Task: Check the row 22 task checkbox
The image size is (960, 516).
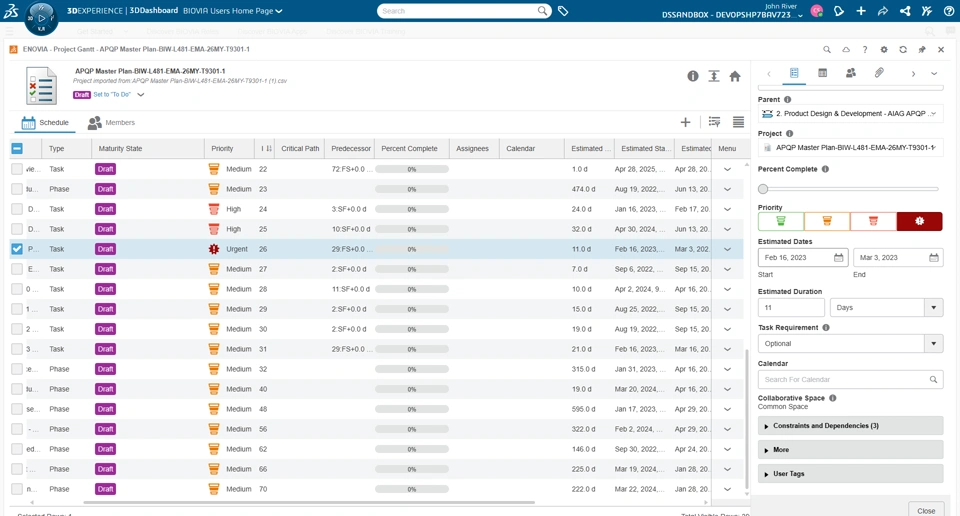Action: click(17, 169)
